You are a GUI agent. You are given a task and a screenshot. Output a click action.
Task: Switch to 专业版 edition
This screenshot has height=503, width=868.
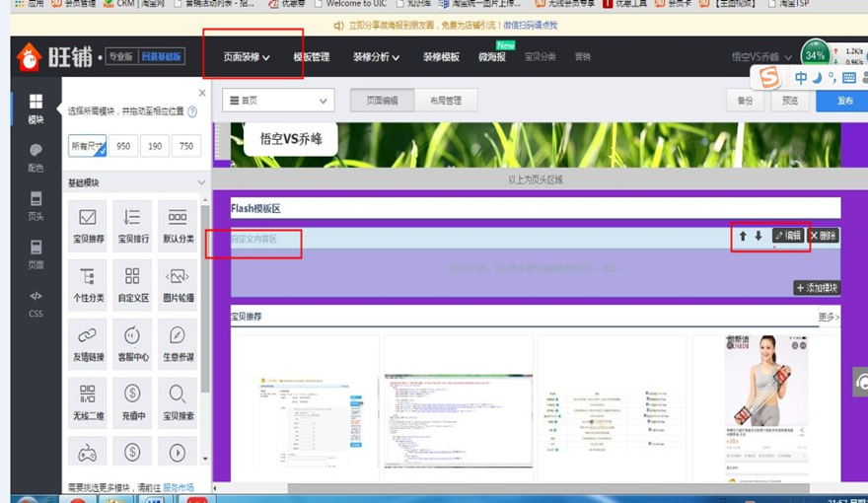tap(121, 56)
